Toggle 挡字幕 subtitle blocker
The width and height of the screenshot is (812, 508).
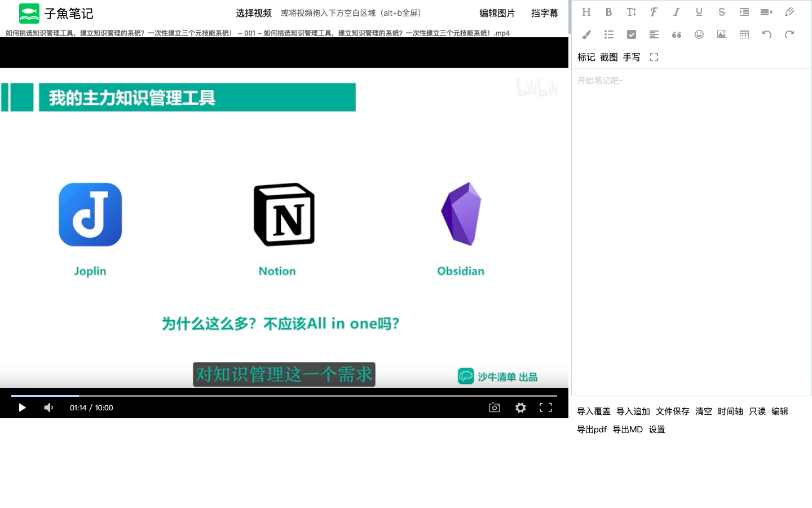544,13
